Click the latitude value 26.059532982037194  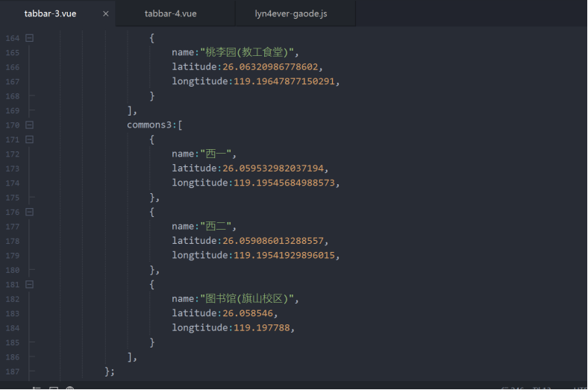275,169
